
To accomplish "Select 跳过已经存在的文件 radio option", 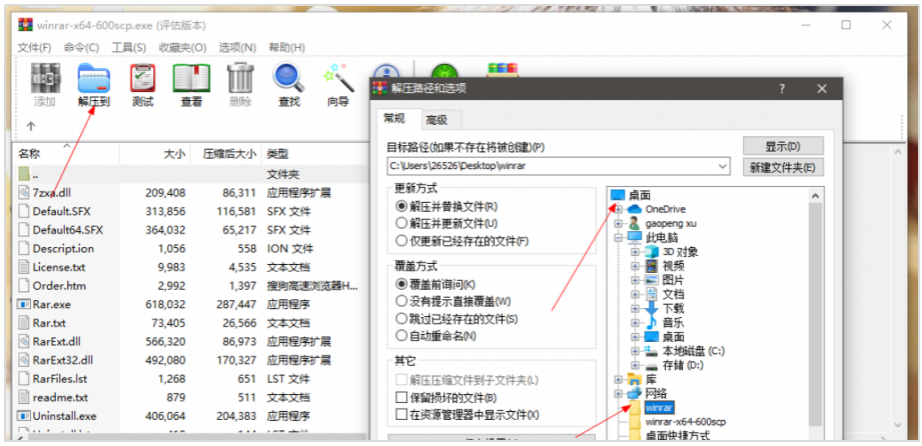I will click(402, 319).
